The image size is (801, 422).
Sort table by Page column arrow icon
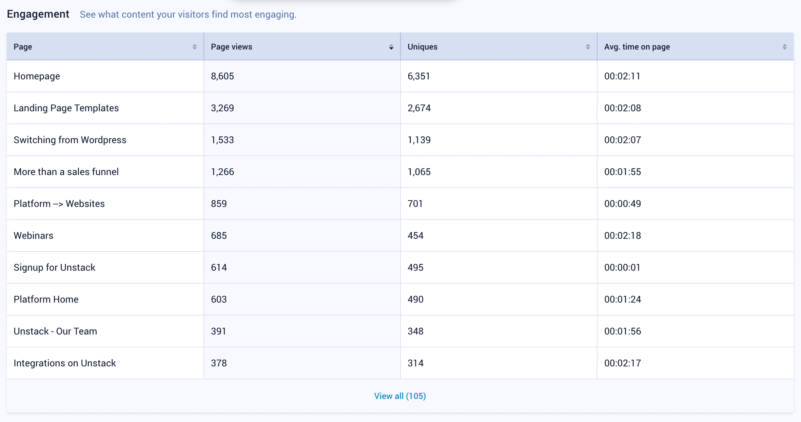coord(195,47)
